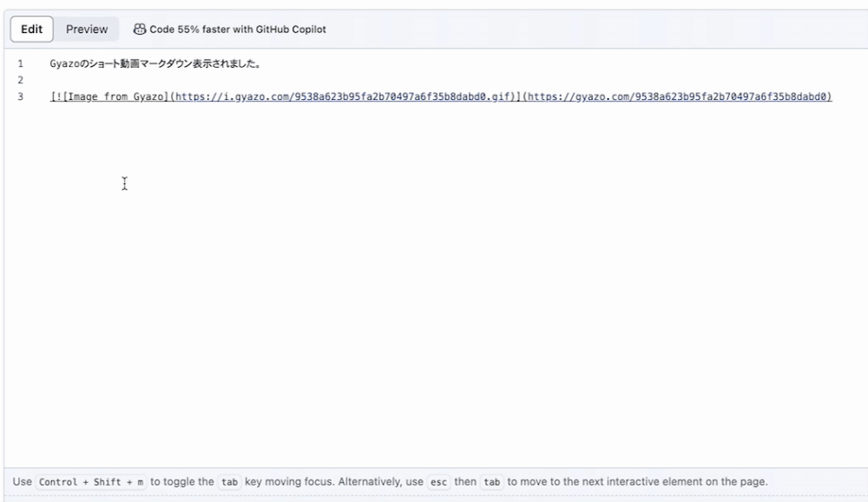This screenshot has width=868, height=502.
Task: Click the first "tab" key hint in footer
Action: pos(229,481)
